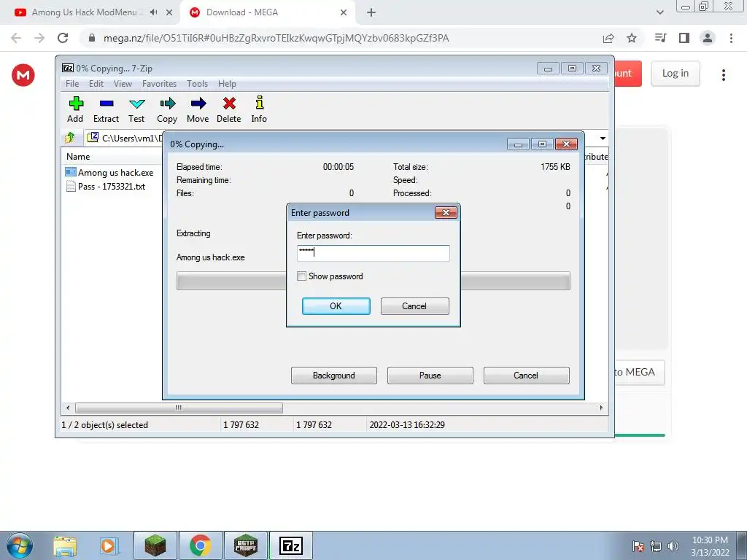Toggle Chrome side panel icon
This screenshot has height=560, width=747.
(x=684, y=38)
